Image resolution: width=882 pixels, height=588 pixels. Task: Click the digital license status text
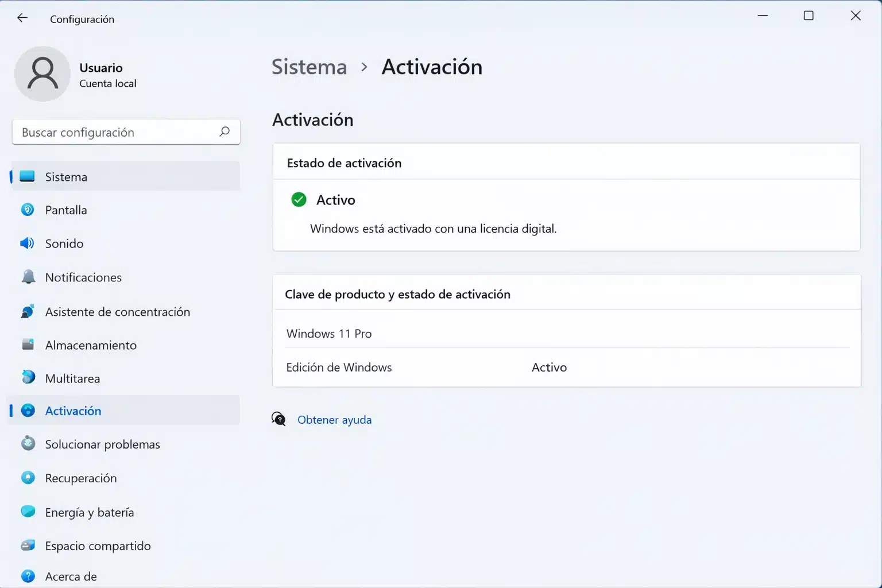(433, 229)
